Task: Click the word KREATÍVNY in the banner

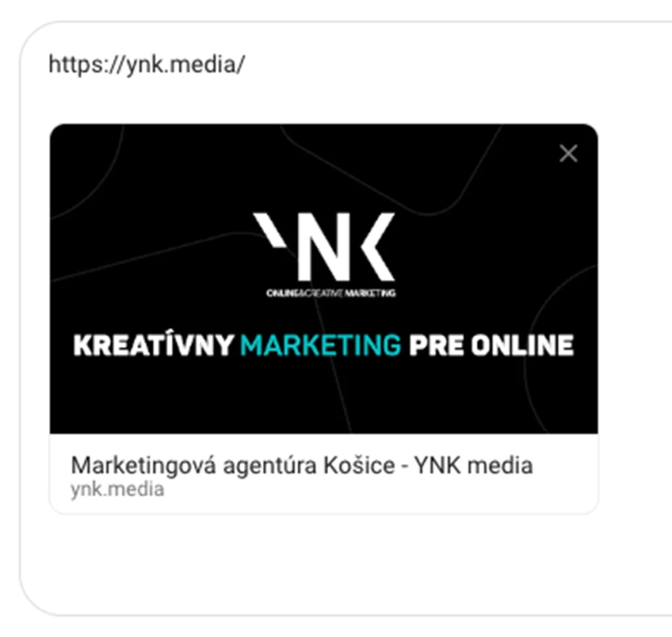Action: [x=154, y=345]
